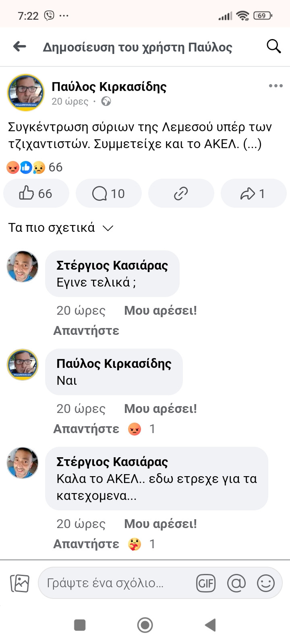
Task: Reply to the "Εγινε τελικά ;" comment
Action: [86, 331]
